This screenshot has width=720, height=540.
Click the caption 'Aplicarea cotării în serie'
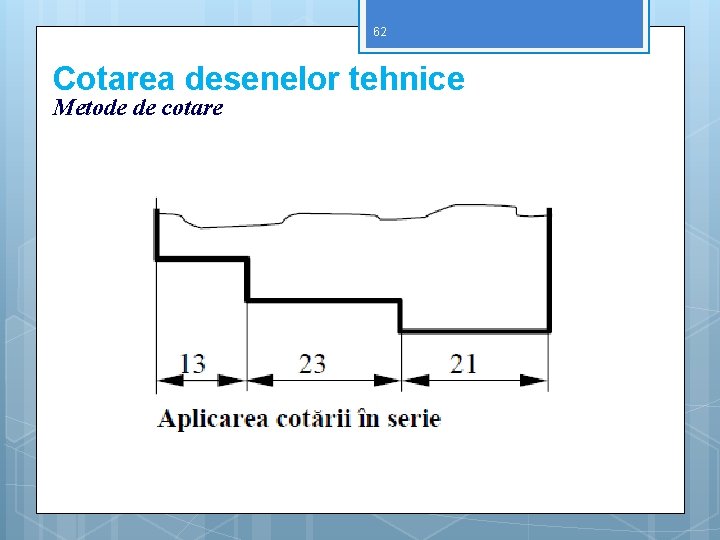point(299,419)
